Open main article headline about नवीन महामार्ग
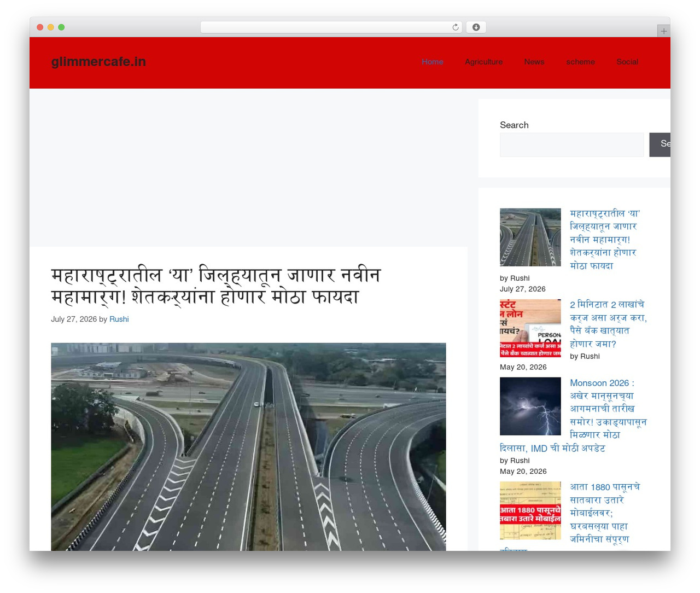This screenshot has width=700, height=593. pos(215,286)
